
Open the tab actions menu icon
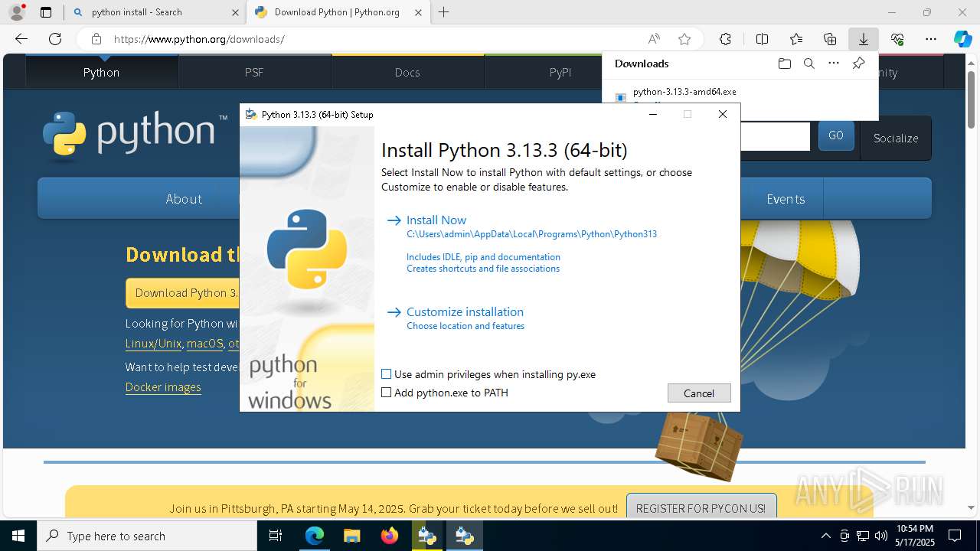pyautogui.click(x=46, y=12)
